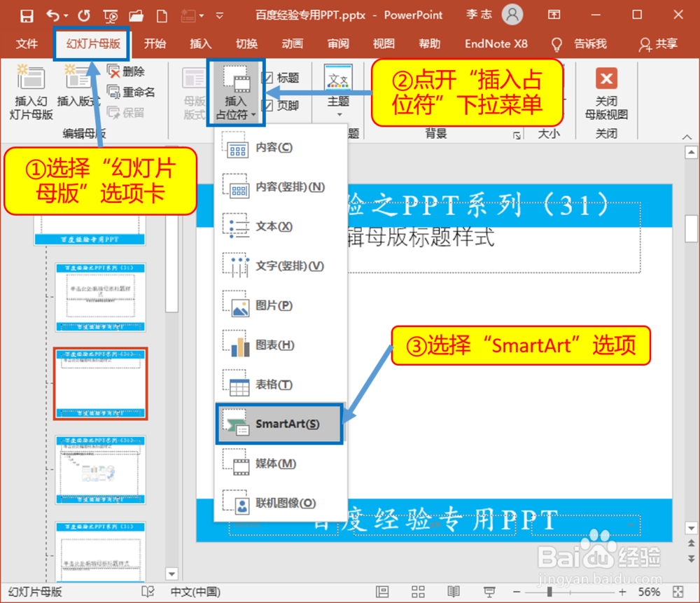Click the user account avatar

tap(512, 15)
